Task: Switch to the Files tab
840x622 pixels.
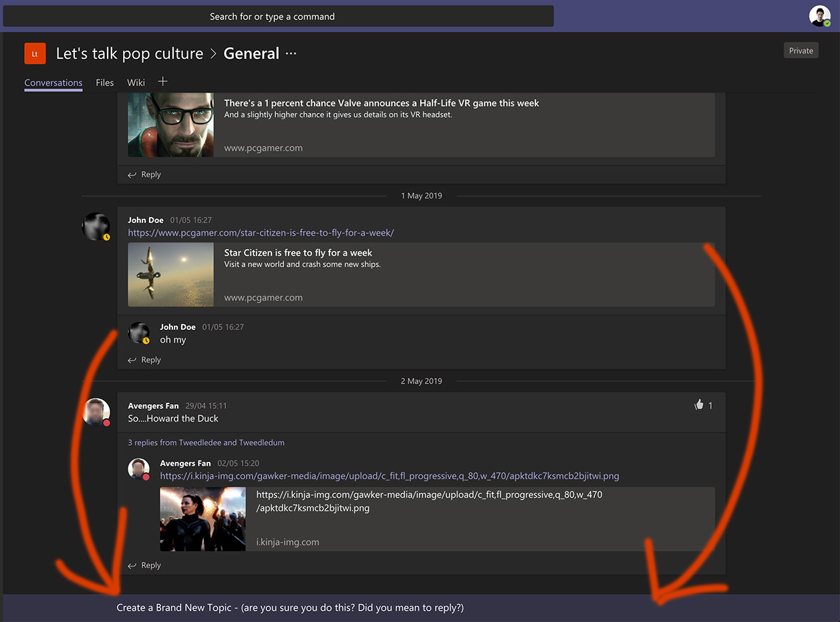Action: pos(104,82)
